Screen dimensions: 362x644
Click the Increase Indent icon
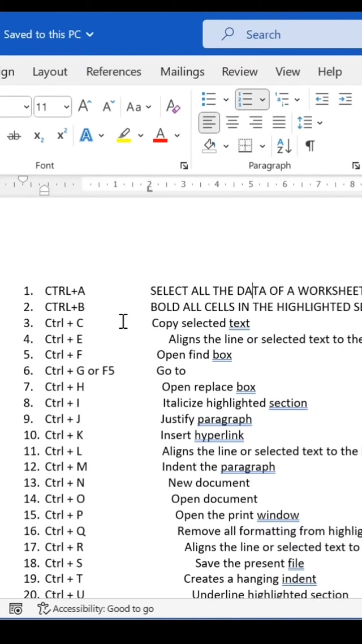coord(345,100)
